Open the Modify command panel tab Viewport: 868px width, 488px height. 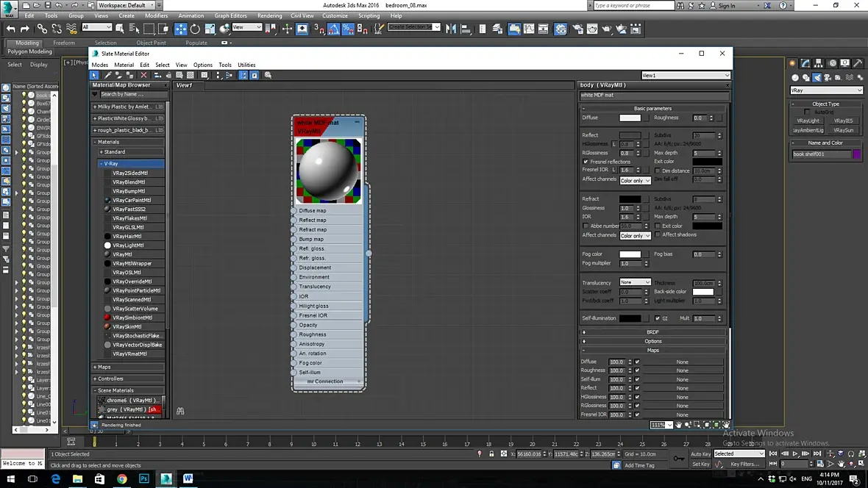(805, 64)
